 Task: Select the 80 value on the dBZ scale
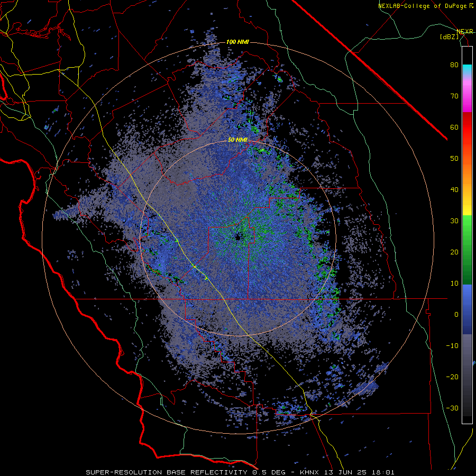click(x=454, y=65)
